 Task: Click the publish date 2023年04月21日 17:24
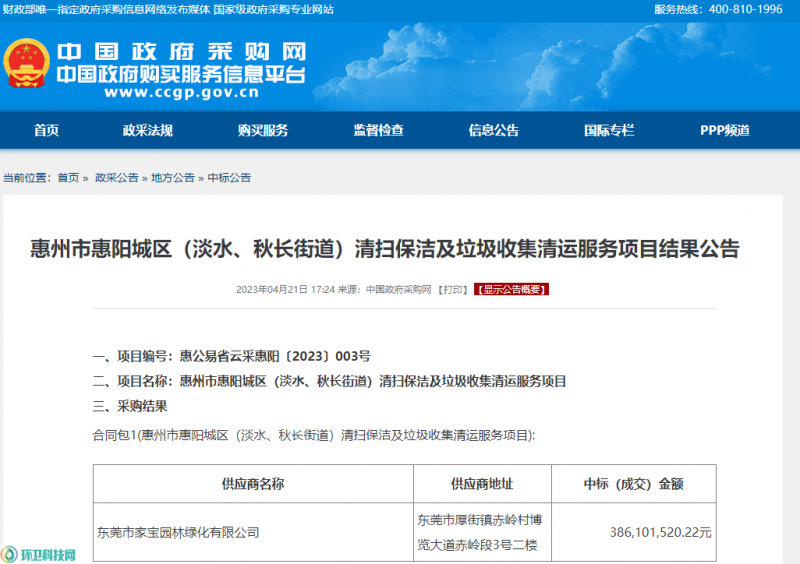(285, 289)
